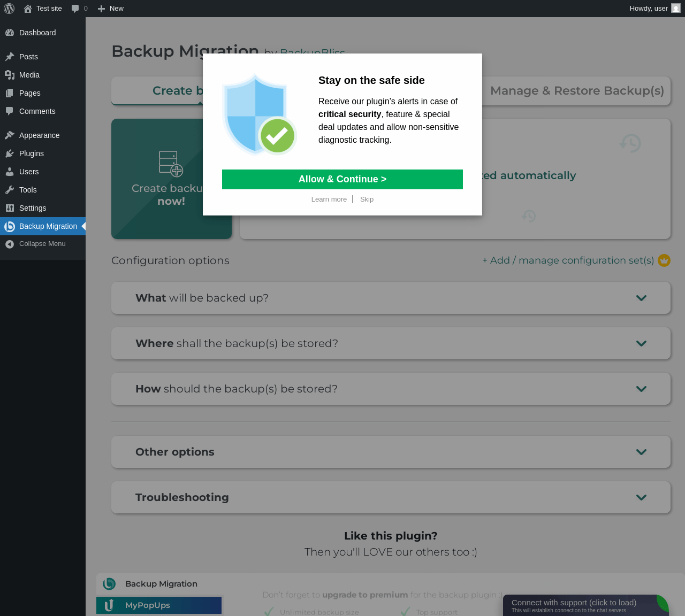The width and height of the screenshot is (685, 616).
Task: Expand 'Where shall the backup(s) be stored?' chevron
Action: point(642,343)
